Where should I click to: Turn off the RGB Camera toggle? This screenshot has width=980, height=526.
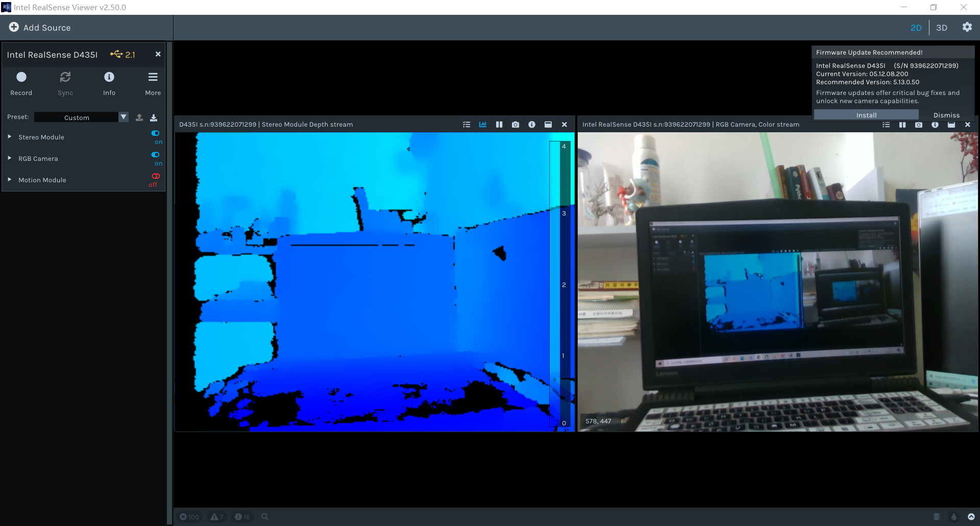point(156,155)
